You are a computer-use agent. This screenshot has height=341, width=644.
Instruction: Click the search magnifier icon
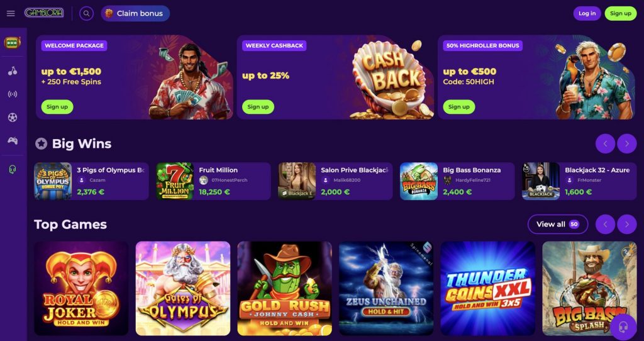tap(86, 14)
